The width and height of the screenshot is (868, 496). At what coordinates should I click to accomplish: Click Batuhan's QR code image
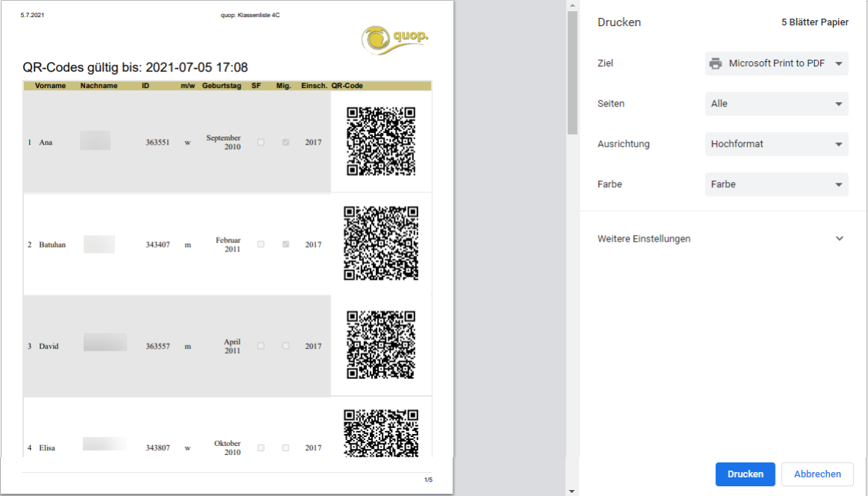pyautogui.click(x=380, y=243)
